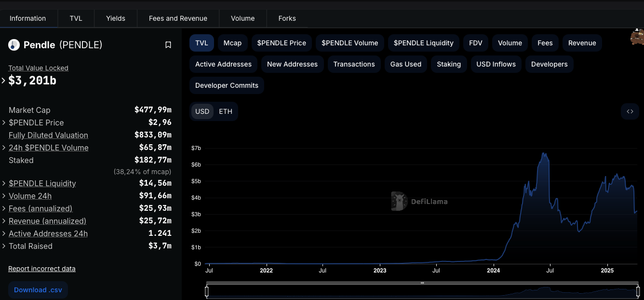The width and height of the screenshot is (644, 300).
Task: Click the range slider top grip bar
Action: (422, 283)
